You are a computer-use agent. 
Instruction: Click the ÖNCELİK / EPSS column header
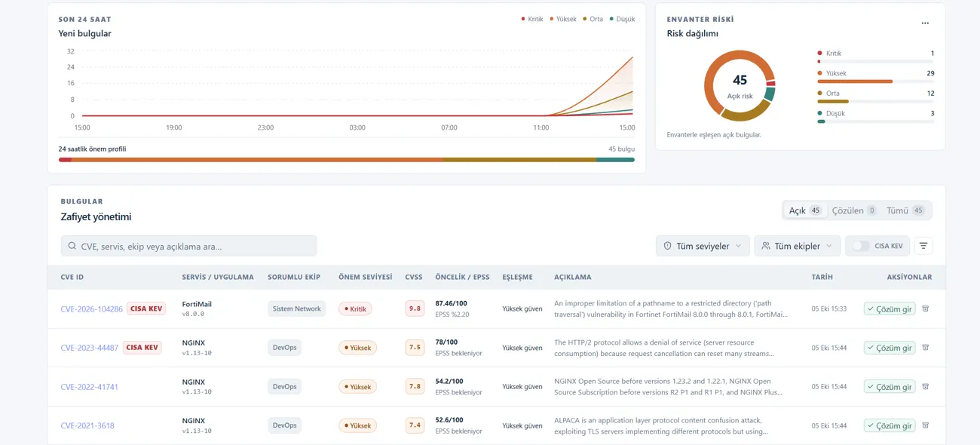pyautogui.click(x=462, y=277)
